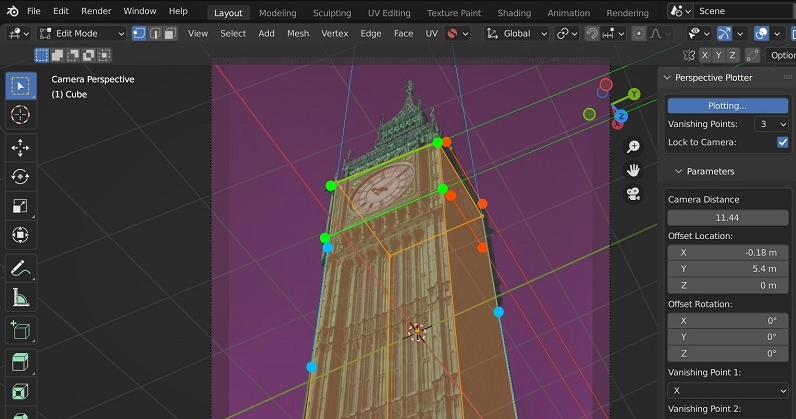This screenshot has width=796, height=419.
Task: Open the Render menu
Action: [x=96, y=11]
